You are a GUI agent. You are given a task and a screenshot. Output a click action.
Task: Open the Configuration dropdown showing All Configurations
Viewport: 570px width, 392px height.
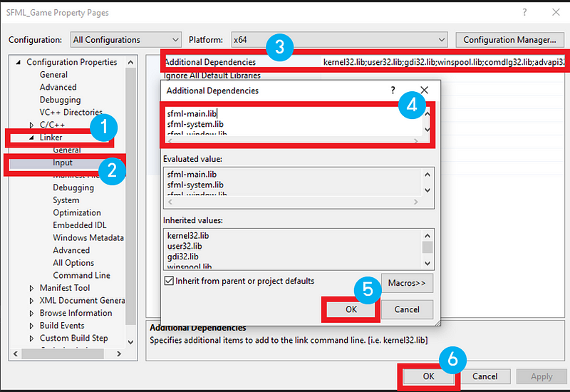coord(126,40)
